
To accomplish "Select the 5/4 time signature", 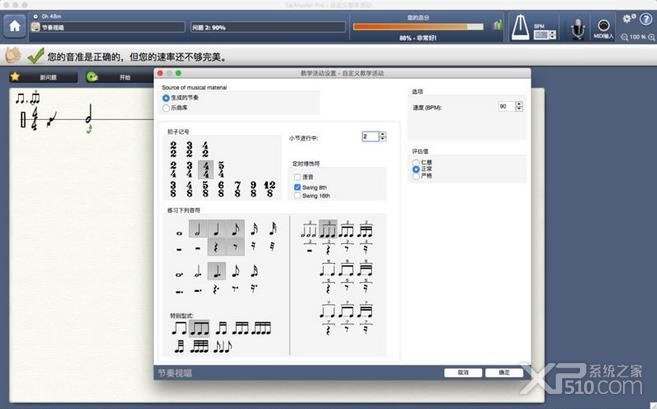I will coord(221,169).
